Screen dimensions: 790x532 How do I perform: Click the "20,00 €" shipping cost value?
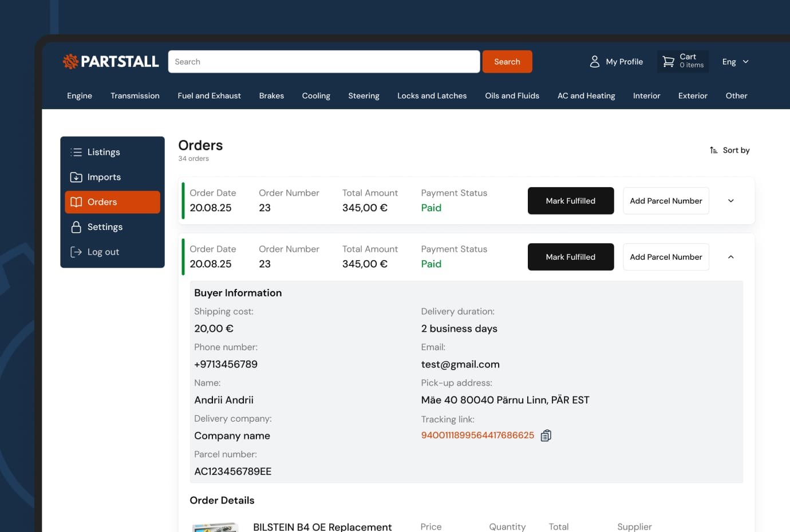coord(214,328)
